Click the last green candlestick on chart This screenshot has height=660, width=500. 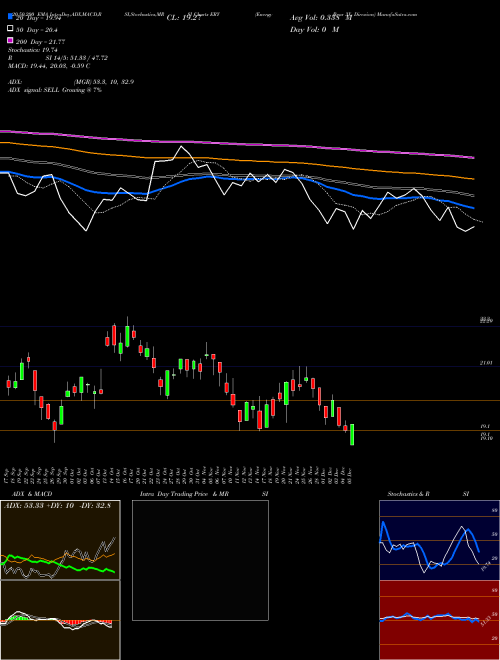[352, 434]
